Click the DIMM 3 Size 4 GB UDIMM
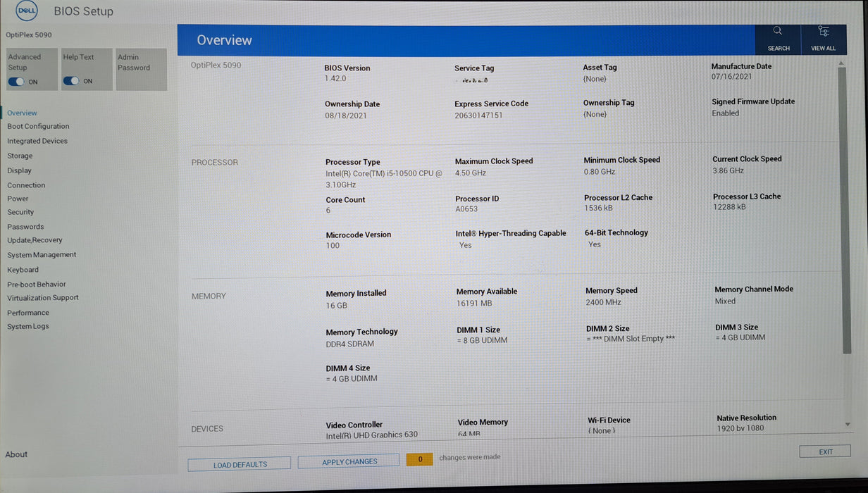This screenshot has height=493, width=868. 740,337
